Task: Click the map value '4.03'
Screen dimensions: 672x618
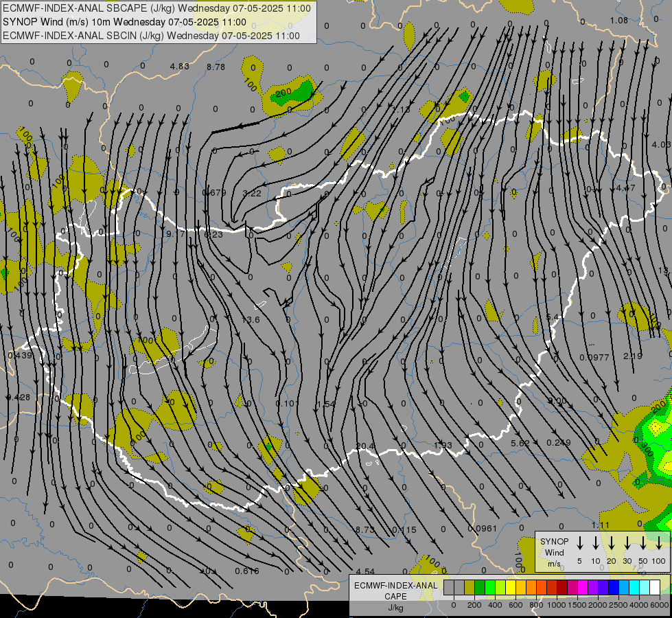Action: tap(661, 144)
